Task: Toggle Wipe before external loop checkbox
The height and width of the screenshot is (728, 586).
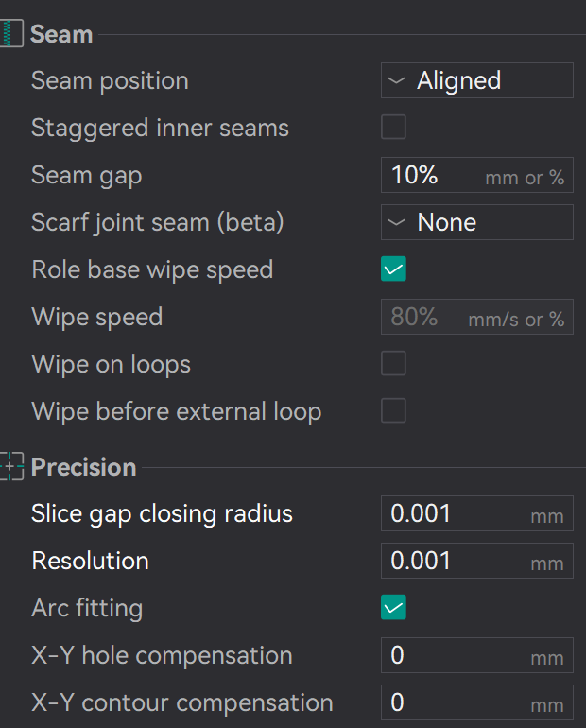Action: 393,411
